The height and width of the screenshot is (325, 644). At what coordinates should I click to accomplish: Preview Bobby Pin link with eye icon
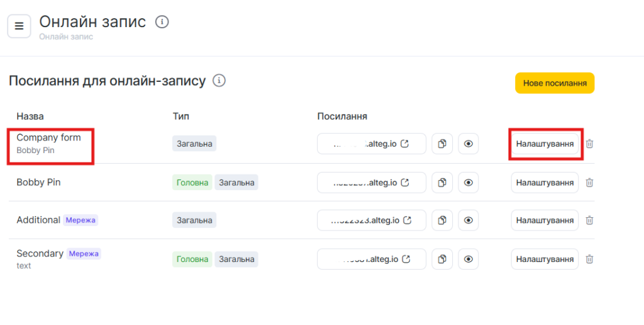(468, 183)
